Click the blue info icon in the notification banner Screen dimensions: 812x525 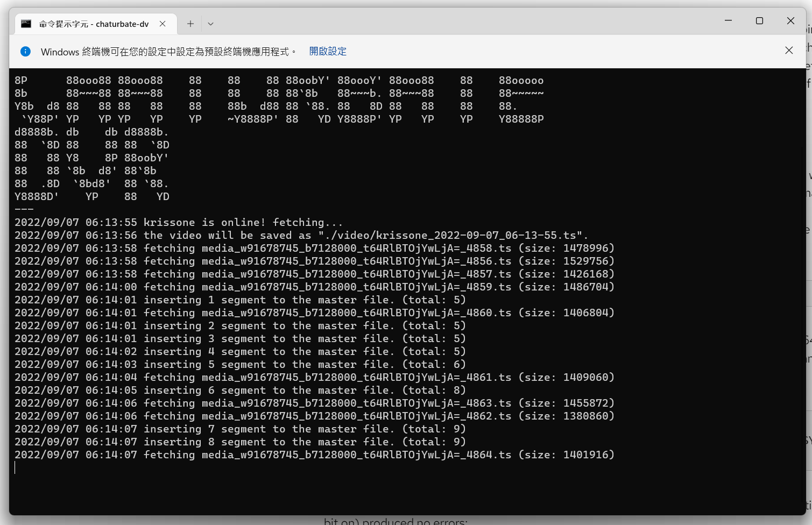tap(25, 51)
